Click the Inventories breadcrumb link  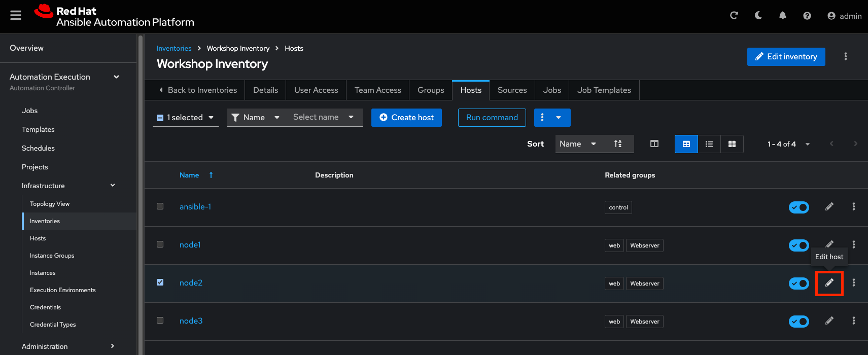[174, 49]
